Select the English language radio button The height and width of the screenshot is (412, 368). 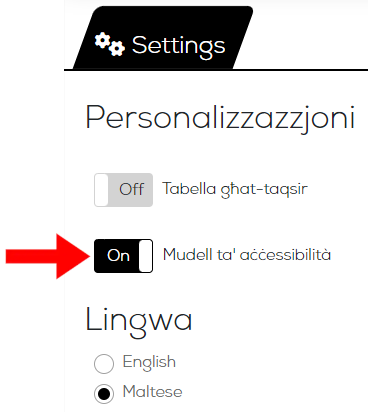[104, 364]
